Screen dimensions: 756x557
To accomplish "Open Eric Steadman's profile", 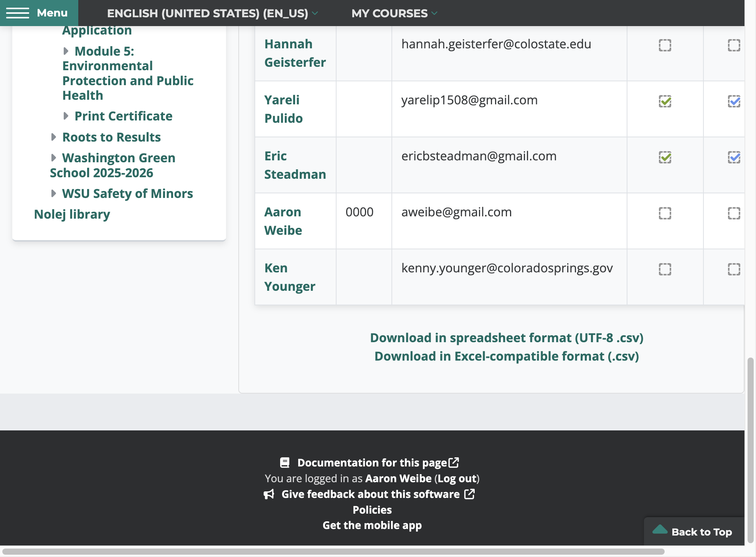I will (295, 165).
